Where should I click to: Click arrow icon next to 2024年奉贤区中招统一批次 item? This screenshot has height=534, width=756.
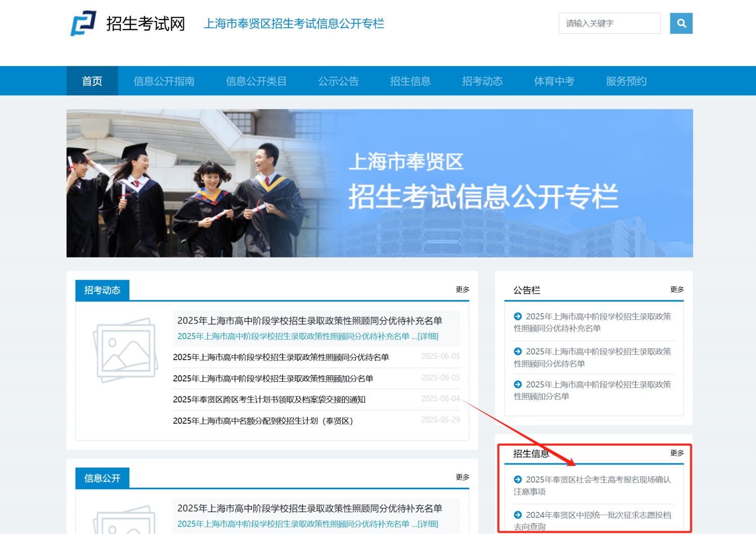[518, 514]
